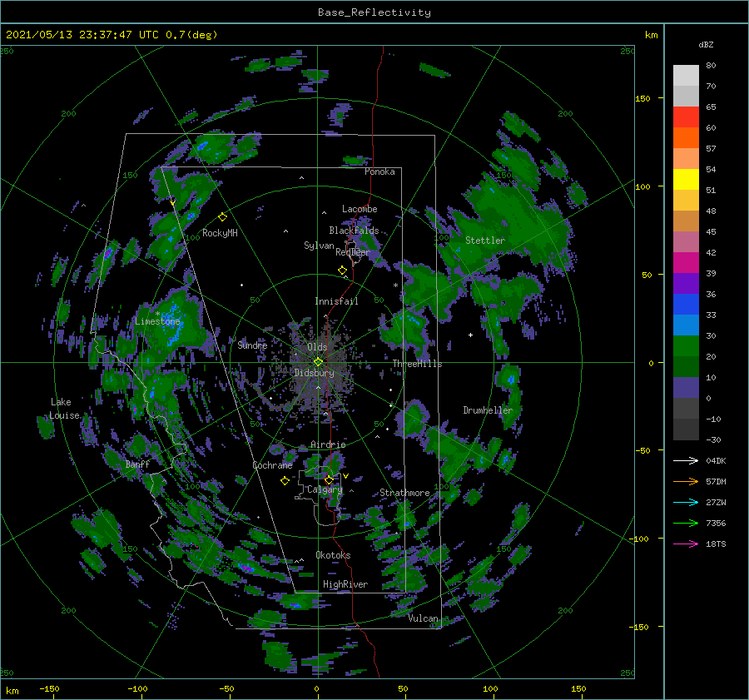This screenshot has height=700, width=749.
Task: Click the Ponoka city label
Action: 379,171
